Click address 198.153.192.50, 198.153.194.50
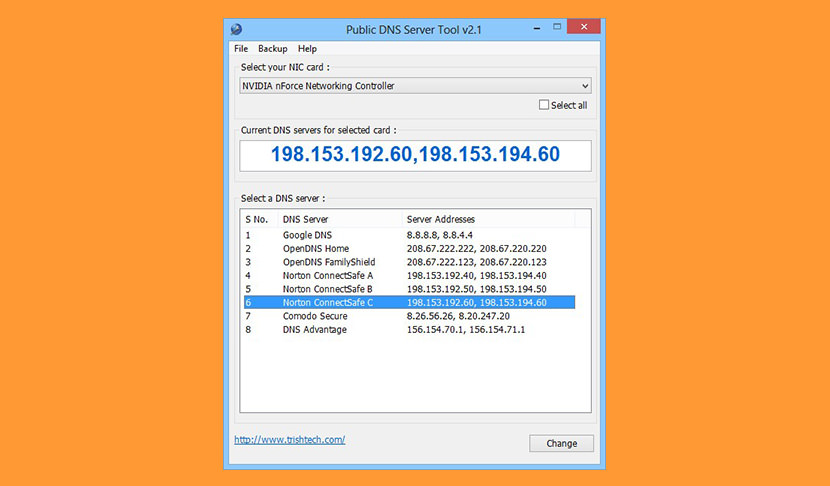The height and width of the screenshot is (486, 830). 476,289
